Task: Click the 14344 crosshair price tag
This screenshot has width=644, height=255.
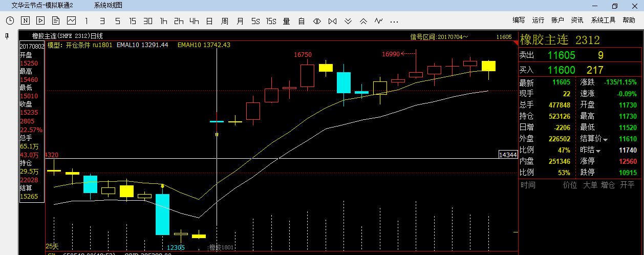Action: pyautogui.click(x=508, y=155)
